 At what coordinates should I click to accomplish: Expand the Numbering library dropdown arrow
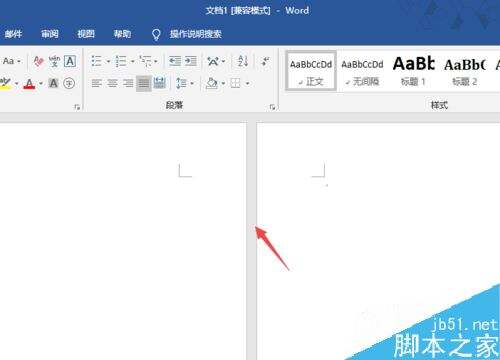point(132,61)
